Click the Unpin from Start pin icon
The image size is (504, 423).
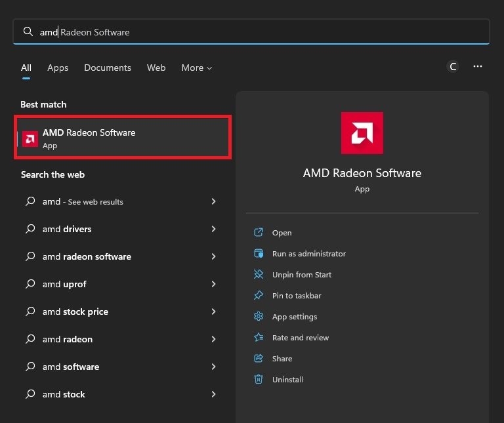[x=259, y=275]
